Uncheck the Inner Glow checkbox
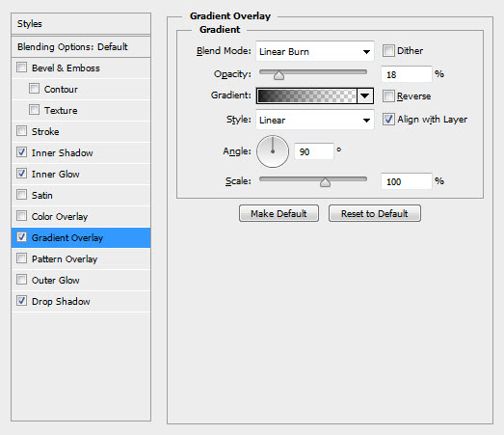Viewport: 504px width, 435px height. [21, 174]
